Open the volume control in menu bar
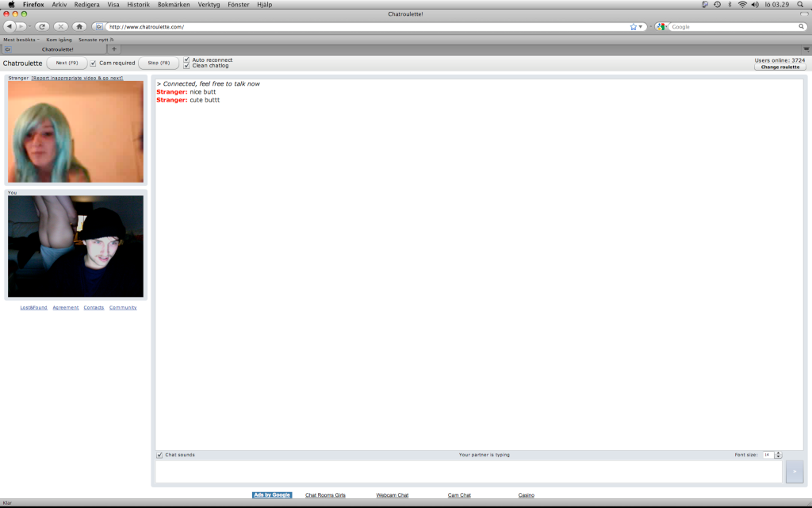Image resolution: width=812 pixels, height=508 pixels. pyautogui.click(x=755, y=4)
